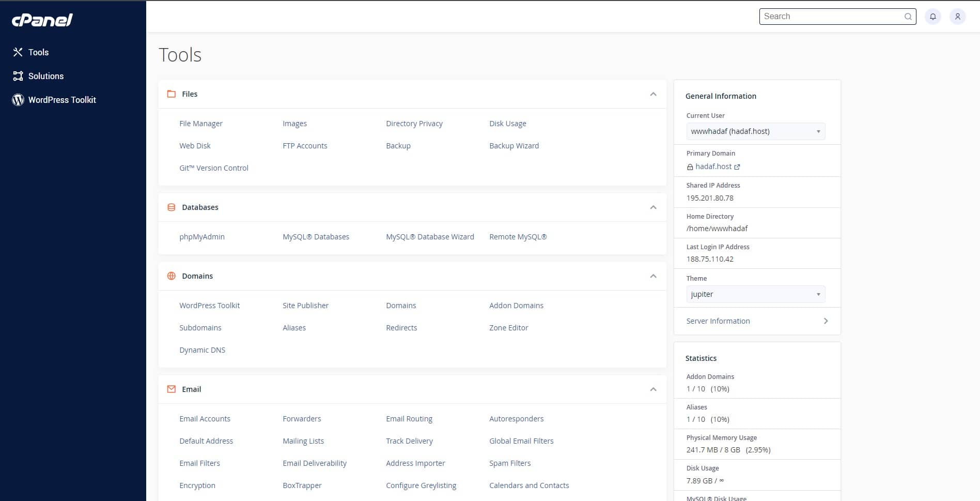
Task: Open the Theme jupiter dropdown
Action: (x=755, y=294)
